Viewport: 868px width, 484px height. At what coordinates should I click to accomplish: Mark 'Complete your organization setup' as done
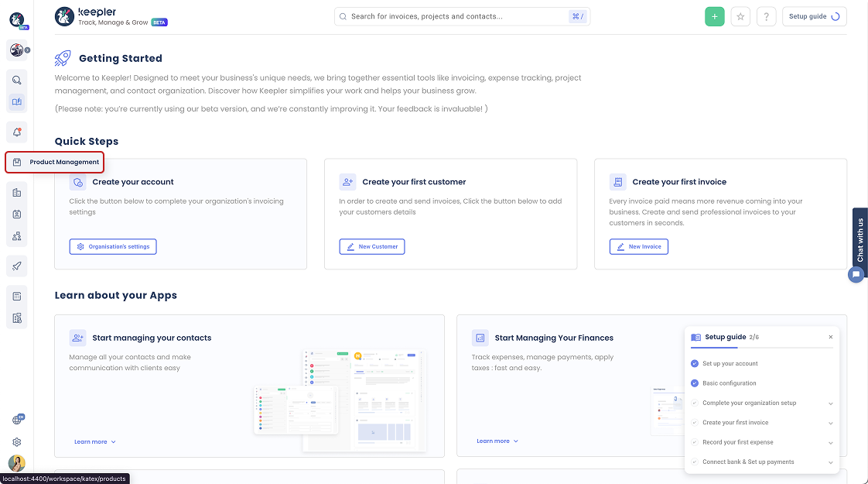pyautogui.click(x=694, y=403)
